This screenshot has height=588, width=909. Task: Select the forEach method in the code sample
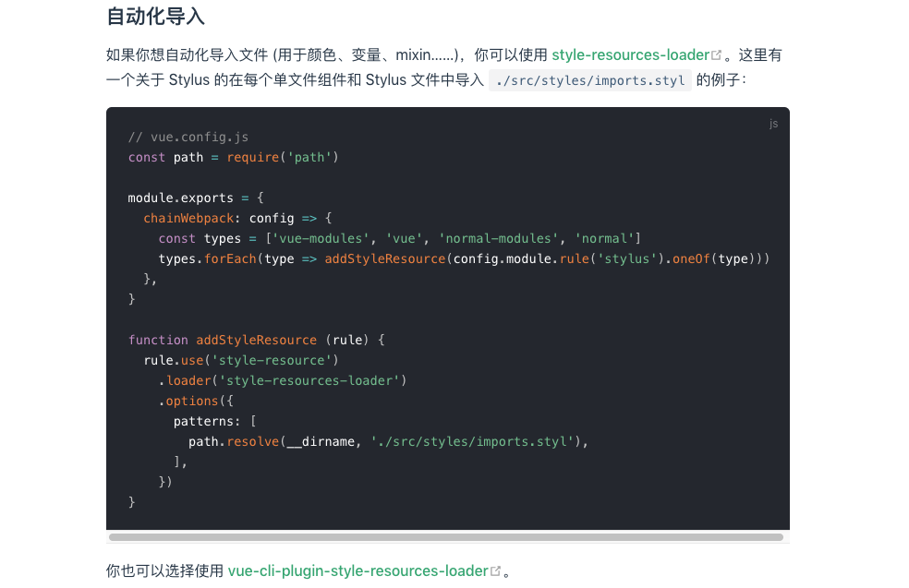(231, 258)
